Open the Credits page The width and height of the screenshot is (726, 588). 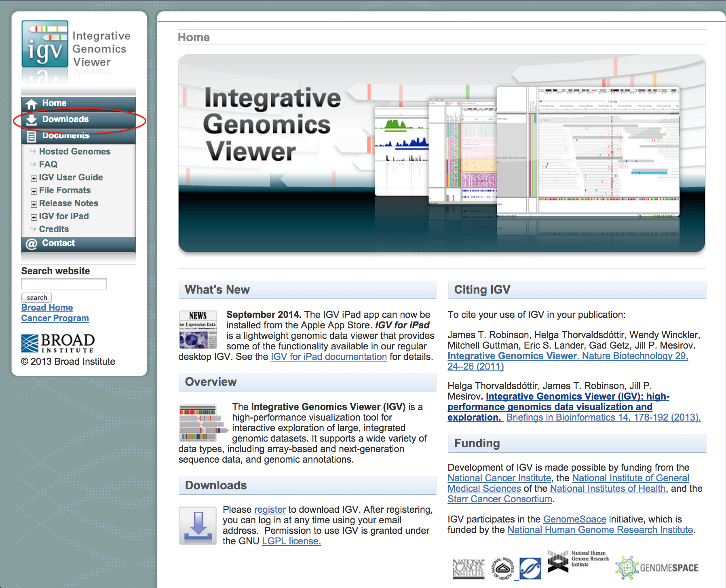pos(54,229)
